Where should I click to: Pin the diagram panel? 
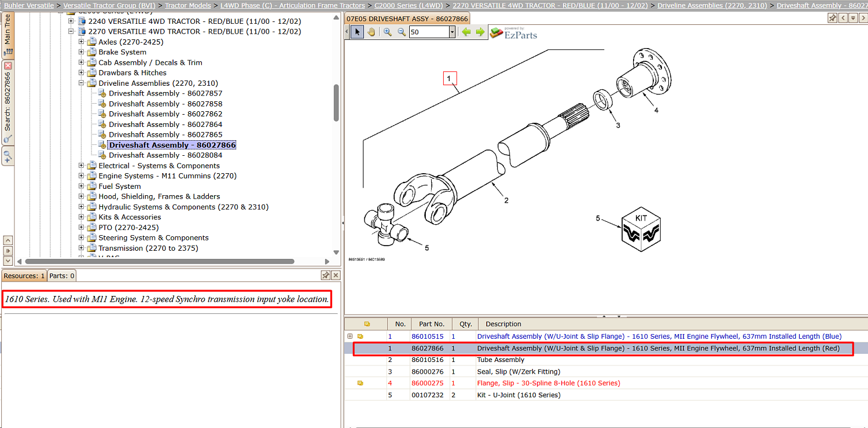[833, 18]
